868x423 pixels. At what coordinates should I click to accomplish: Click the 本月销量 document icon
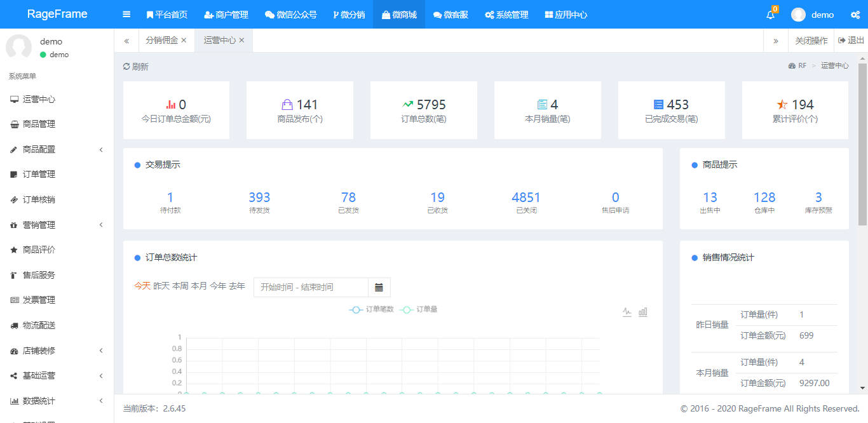(543, 104)
